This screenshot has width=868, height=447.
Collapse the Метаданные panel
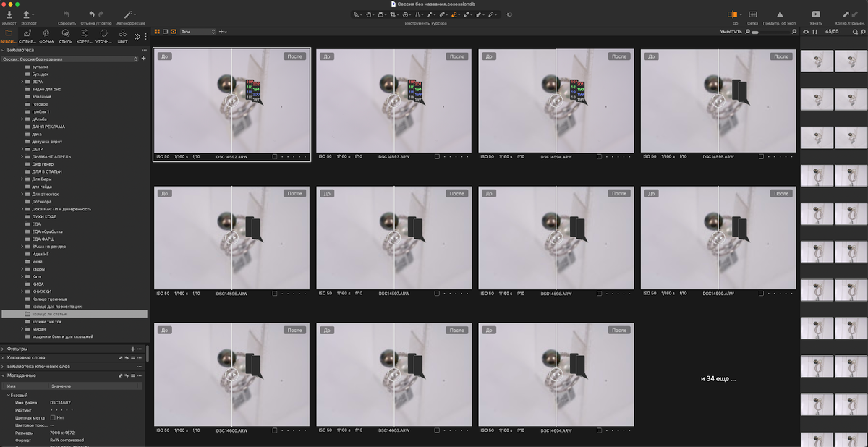tap(3, 375)
